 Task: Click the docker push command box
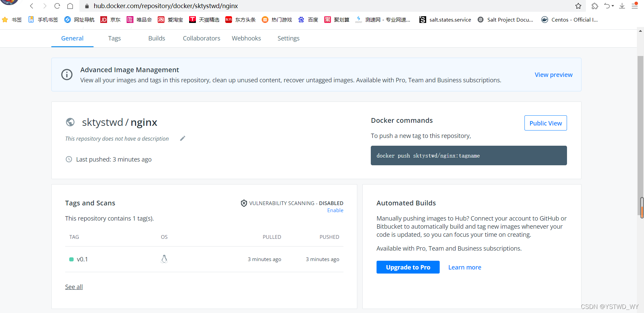click(469, 155)
